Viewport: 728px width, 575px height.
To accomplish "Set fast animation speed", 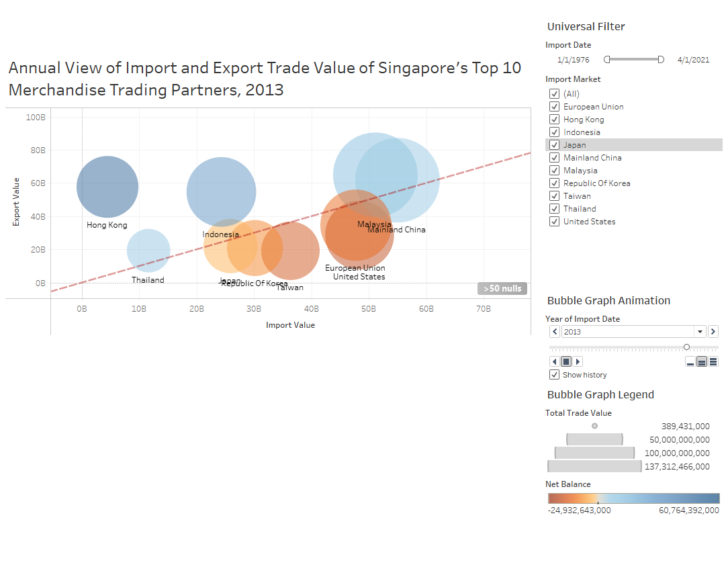I will click(713, 362).
